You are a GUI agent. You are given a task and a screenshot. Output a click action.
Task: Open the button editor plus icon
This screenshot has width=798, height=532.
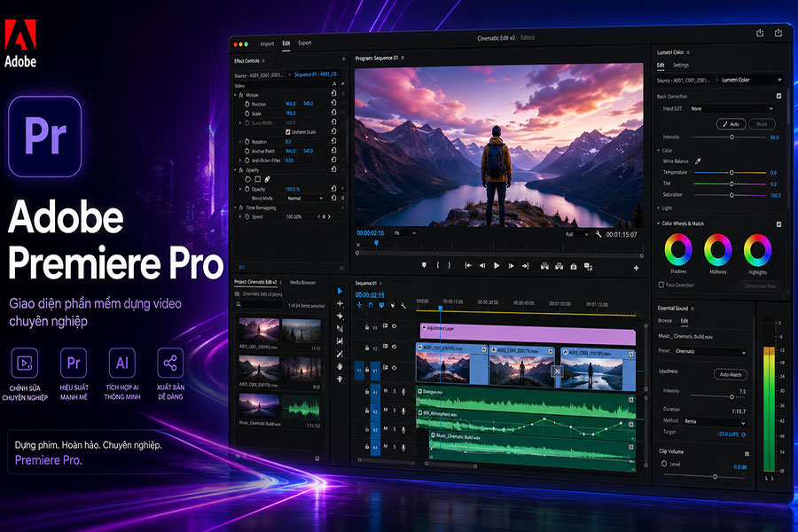(636, 268)
